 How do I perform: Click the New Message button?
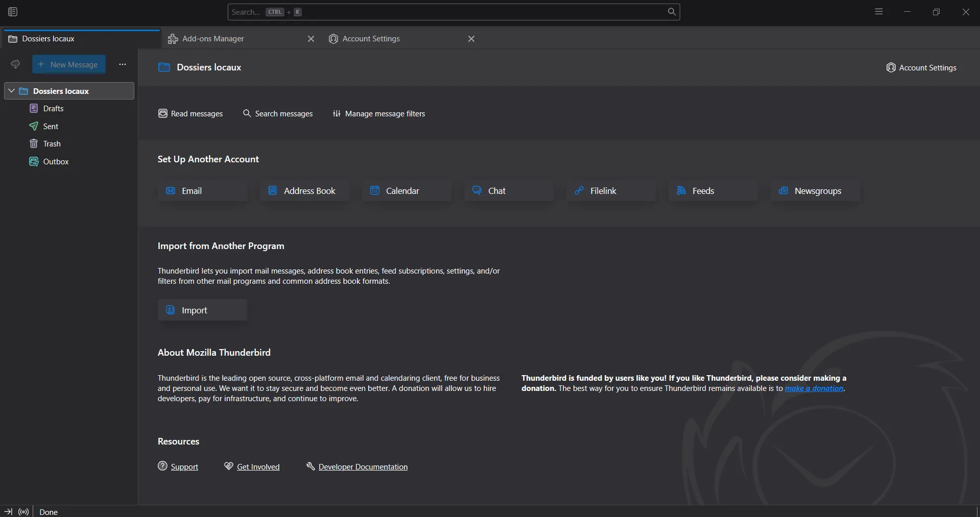tap(69, 64)
